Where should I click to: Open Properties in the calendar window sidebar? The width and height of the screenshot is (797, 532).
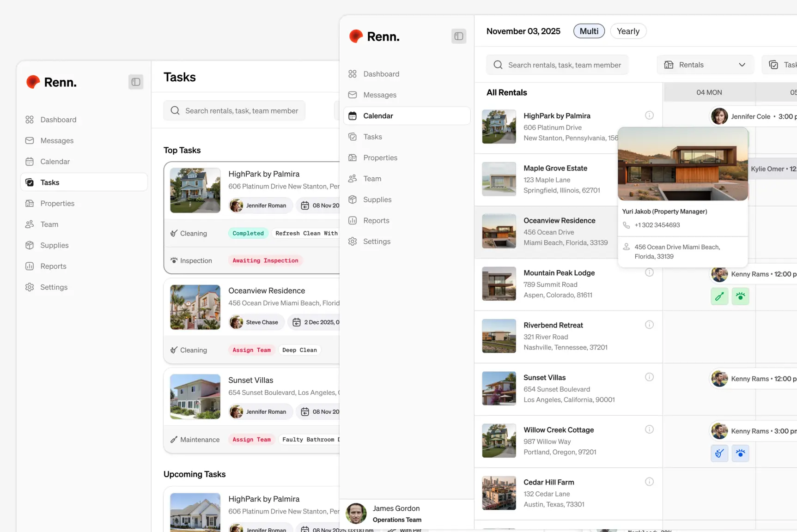[380, 157]
